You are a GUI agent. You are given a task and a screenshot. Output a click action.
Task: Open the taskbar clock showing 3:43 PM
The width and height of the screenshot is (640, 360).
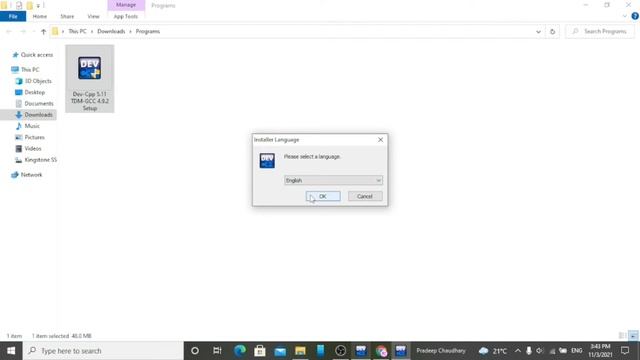(x=600, y=351)
